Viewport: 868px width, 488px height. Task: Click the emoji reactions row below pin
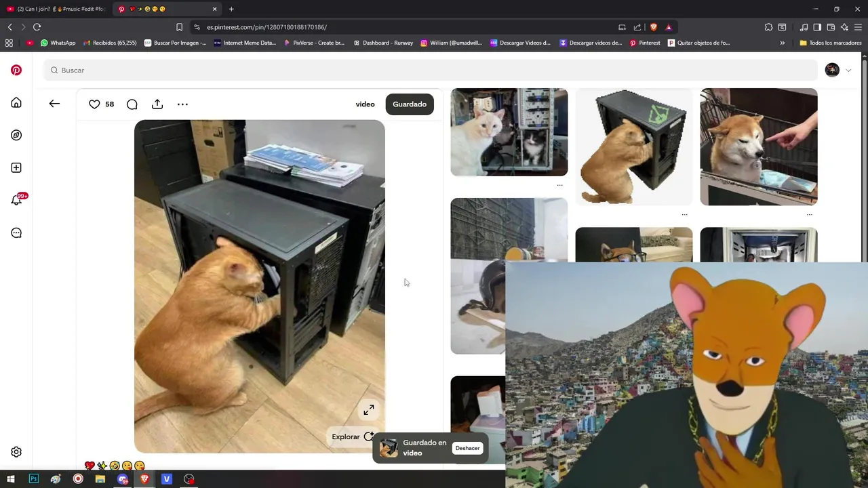tap(115, 466)
